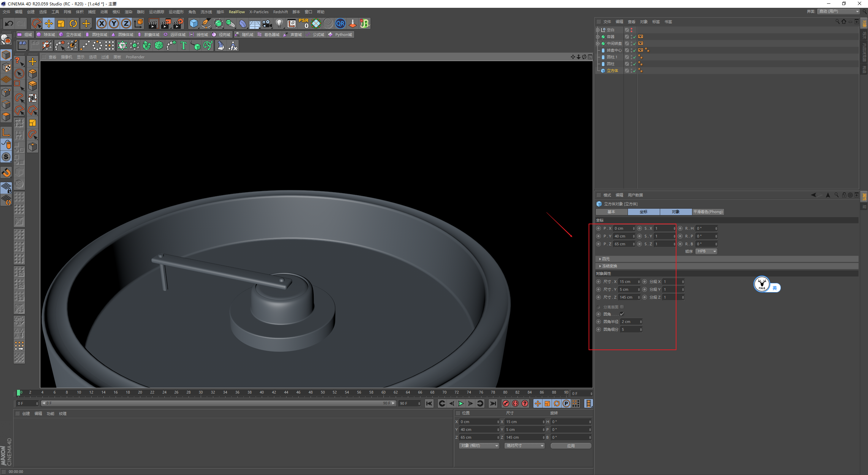
Task: Click the Python域 field button
Action: click(340, 35)
